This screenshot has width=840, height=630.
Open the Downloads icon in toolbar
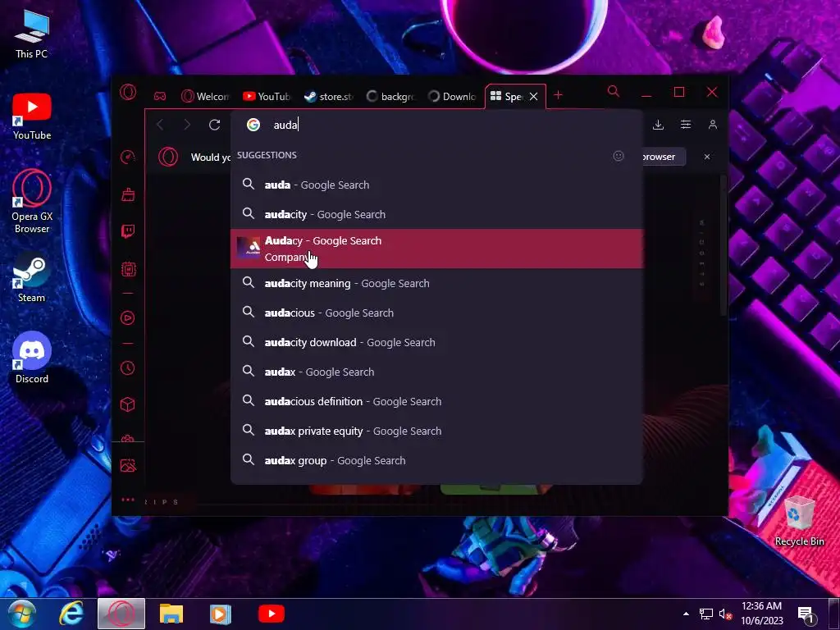[659, 125]
